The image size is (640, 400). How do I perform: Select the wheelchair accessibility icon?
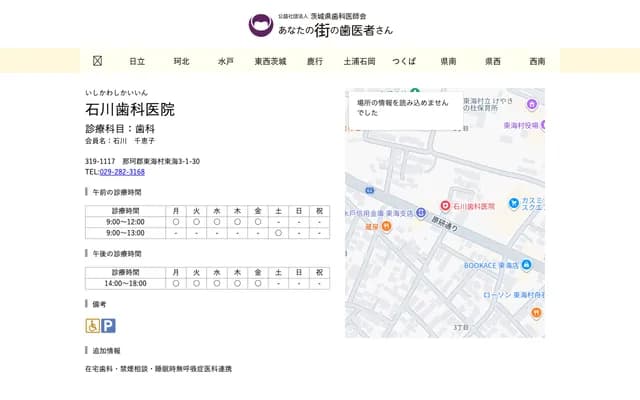click(93, 326)
